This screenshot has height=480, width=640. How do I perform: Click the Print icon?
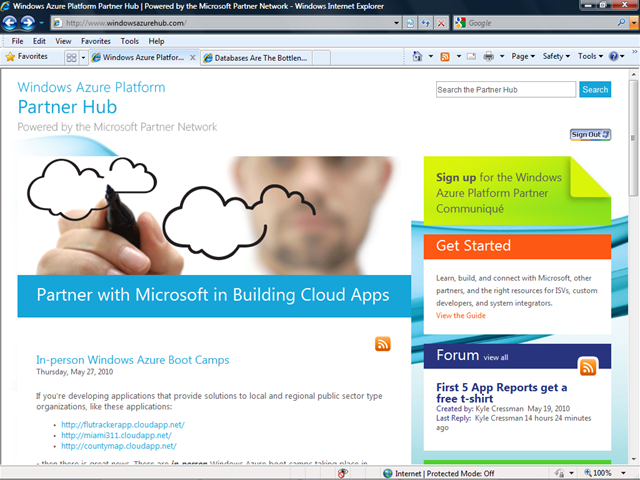coord(489,56)
